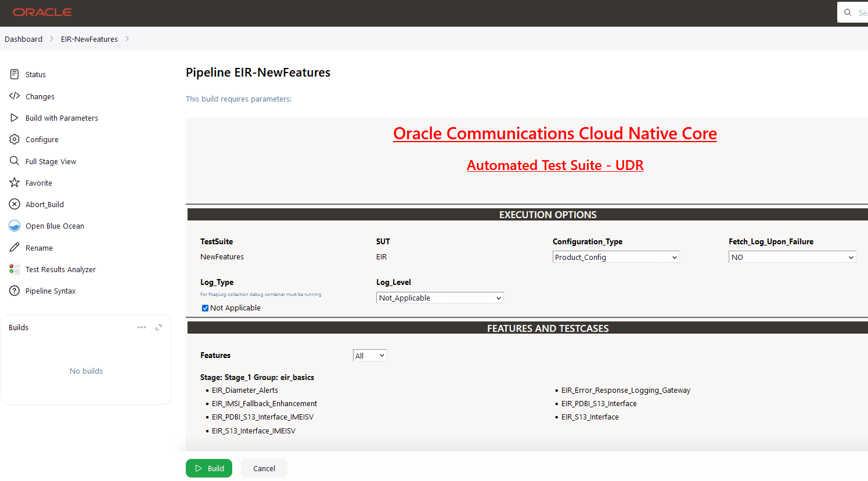Go to the Dashboard breadcrumb link
The width and height of the screenshot is (868, 481).
pyautogui.click(x=23, y=39)
